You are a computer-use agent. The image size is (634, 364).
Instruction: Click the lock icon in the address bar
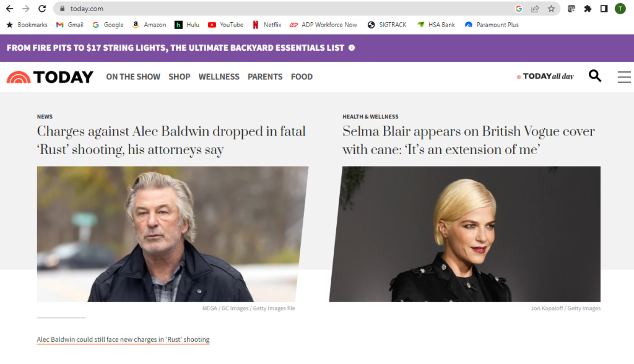[62, 9]
